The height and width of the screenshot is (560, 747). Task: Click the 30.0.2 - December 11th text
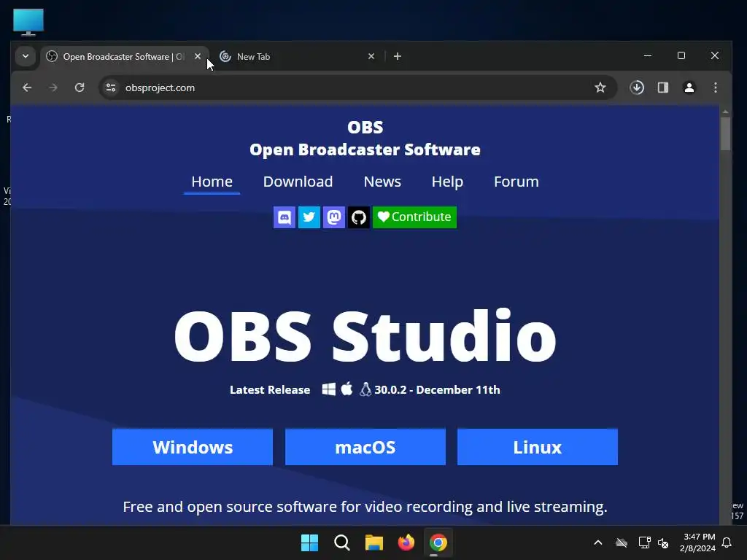[438, 389]
